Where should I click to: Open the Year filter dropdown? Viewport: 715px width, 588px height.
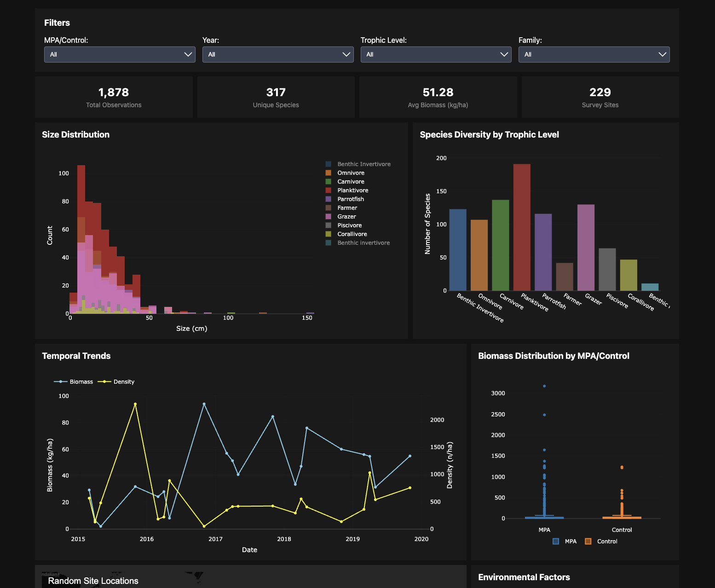pos(278,54)
